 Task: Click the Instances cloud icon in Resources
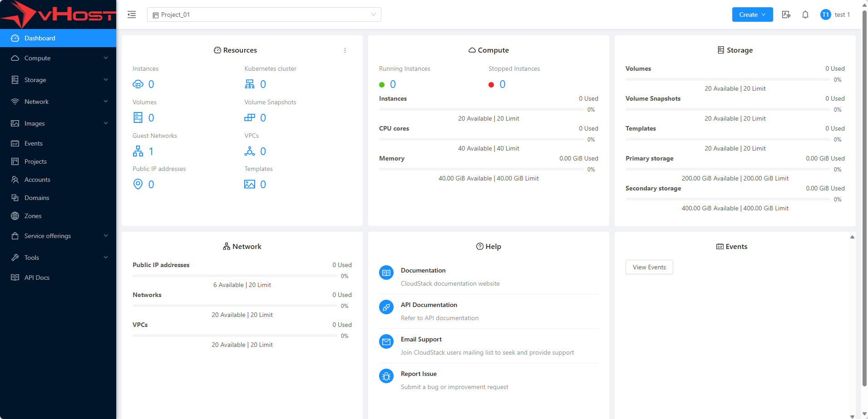coord(138,84)
